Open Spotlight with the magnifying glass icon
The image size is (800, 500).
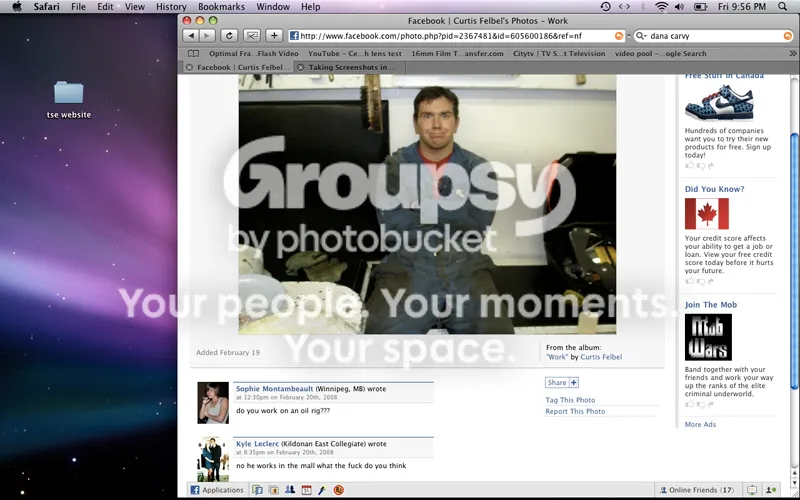point(783,7)
